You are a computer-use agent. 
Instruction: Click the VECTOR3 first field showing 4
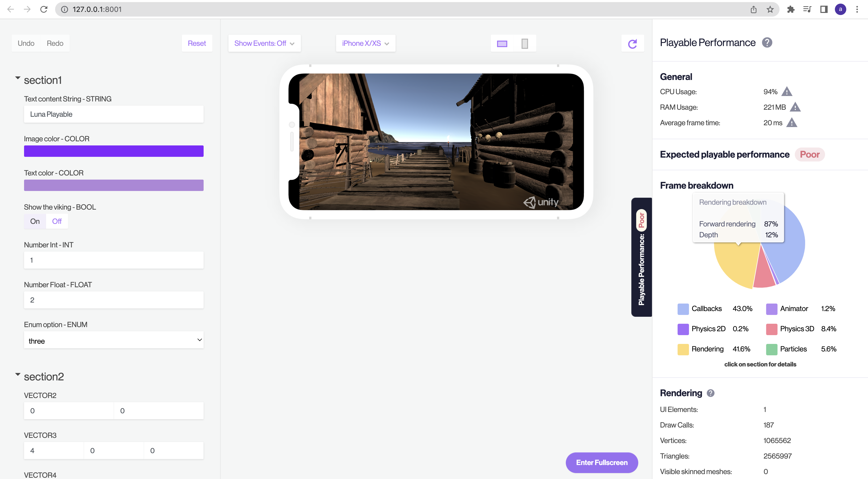(x=54, y=450)
